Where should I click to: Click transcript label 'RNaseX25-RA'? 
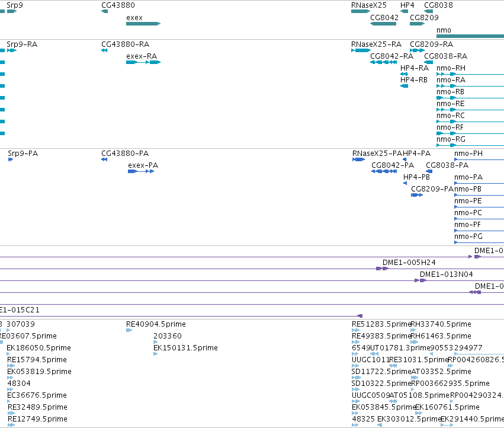tap(377, 44)
